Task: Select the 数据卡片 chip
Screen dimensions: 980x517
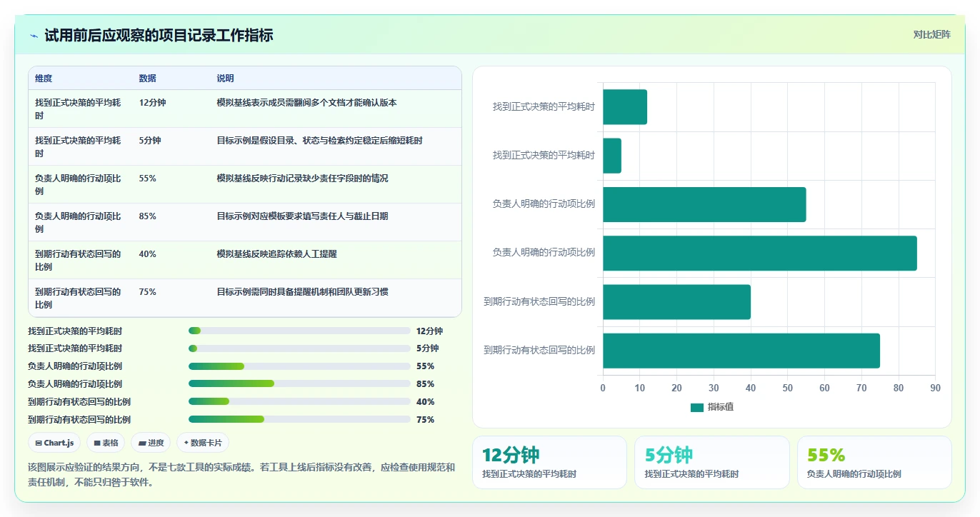Action: point(203,443)
